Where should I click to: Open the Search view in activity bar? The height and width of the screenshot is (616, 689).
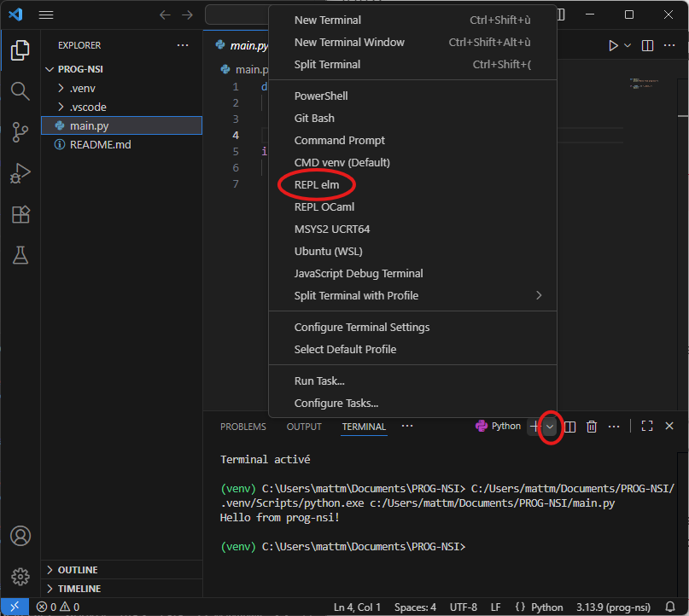(20, 90)
